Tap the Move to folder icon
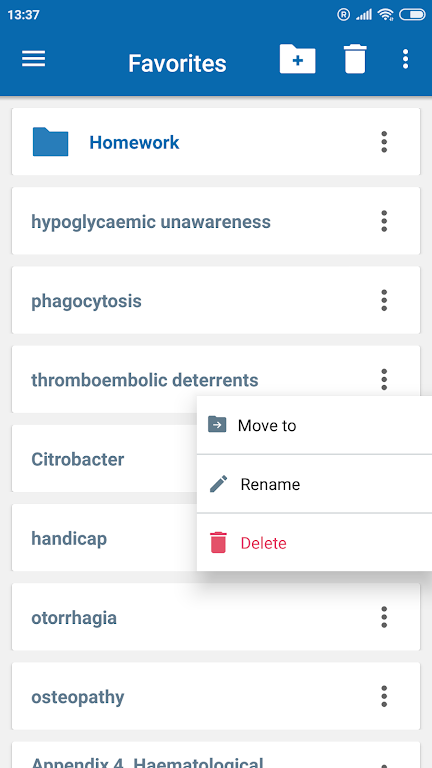This screenshot has height=768, width=432. coord(217,424)
